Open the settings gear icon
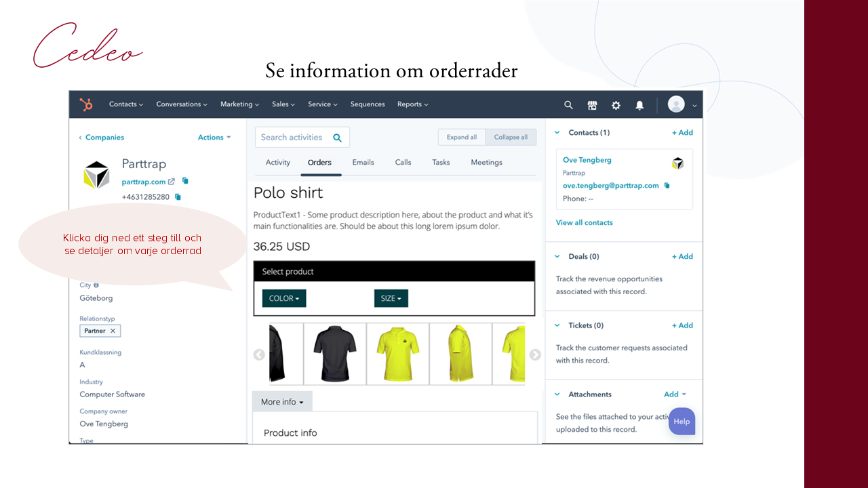 616,105
